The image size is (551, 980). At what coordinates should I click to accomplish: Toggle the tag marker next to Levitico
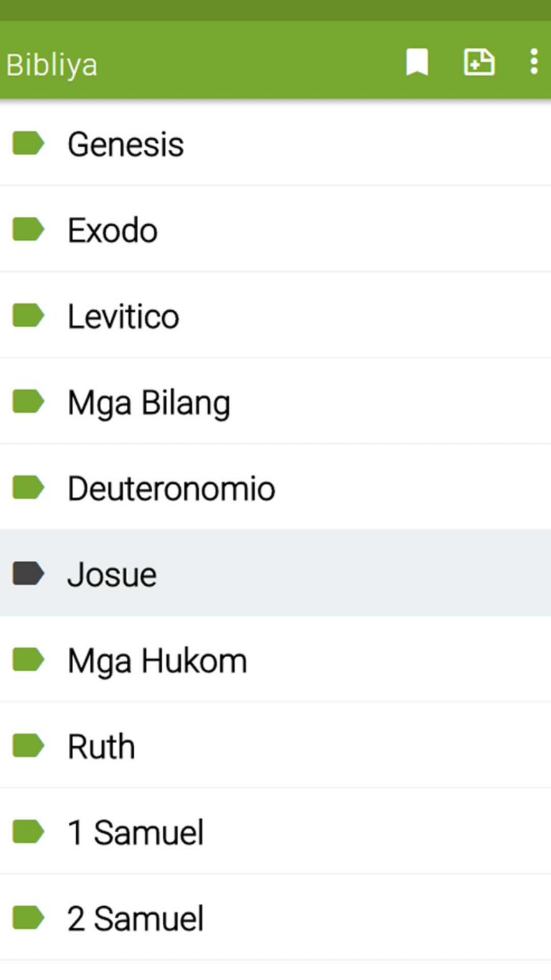pyautogui.click(x=27, y=316)
